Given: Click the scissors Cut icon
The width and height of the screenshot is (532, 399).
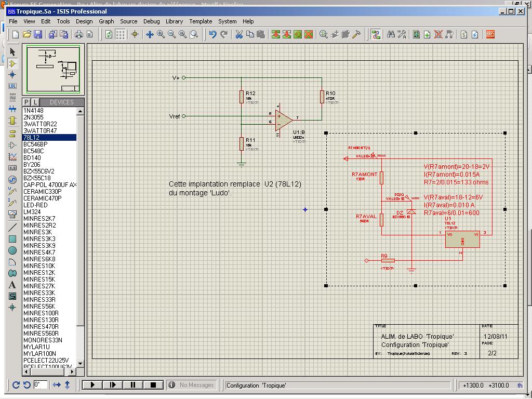Looking at the screenshot, I should [239, 34].
